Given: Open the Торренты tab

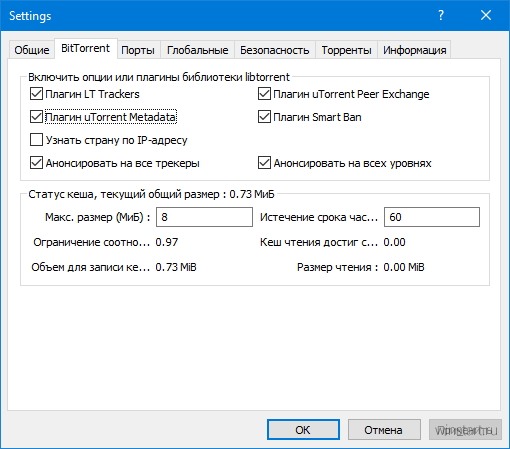Looking at the screenshot, I should [346, 50].
